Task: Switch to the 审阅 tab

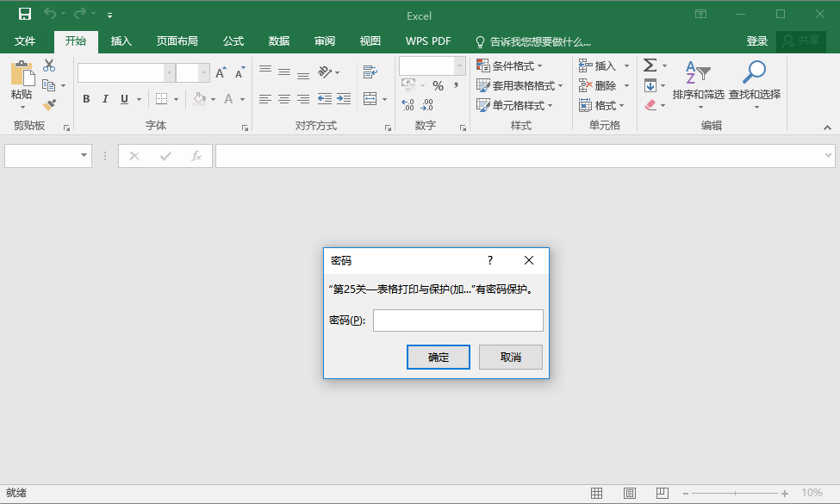Action: (x=325, y=41)
